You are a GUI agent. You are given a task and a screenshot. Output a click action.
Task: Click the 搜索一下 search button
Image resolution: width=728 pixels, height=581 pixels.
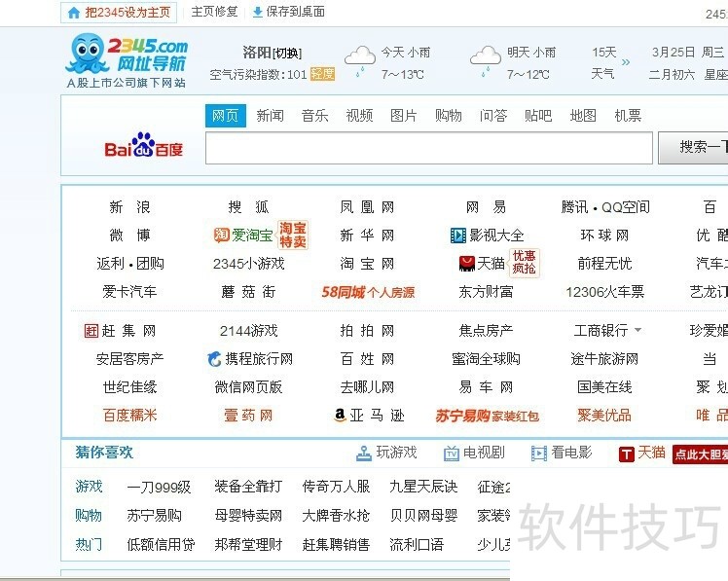coord(693,148)
